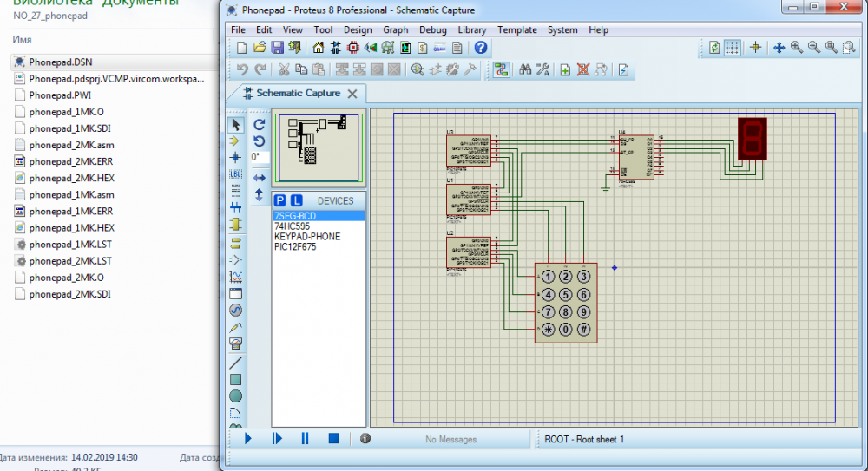Select 74HC595 in the devices list
This screenshot has width=868, height=471.
pyautogui.click(x=292, y=226)
